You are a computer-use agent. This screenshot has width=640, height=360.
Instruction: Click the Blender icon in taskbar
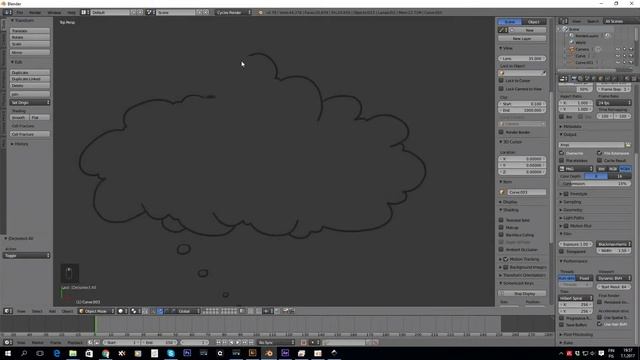[269, 353]
